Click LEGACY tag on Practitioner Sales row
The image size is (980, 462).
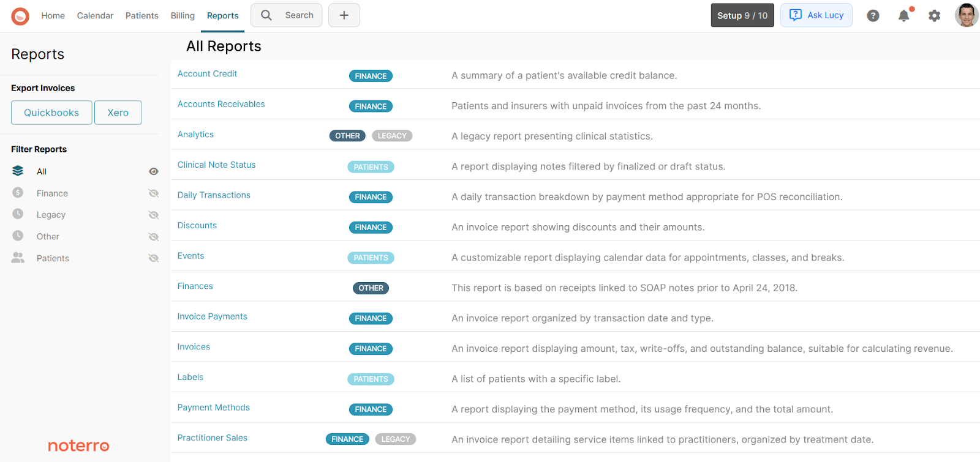click(x=396, y=439)
